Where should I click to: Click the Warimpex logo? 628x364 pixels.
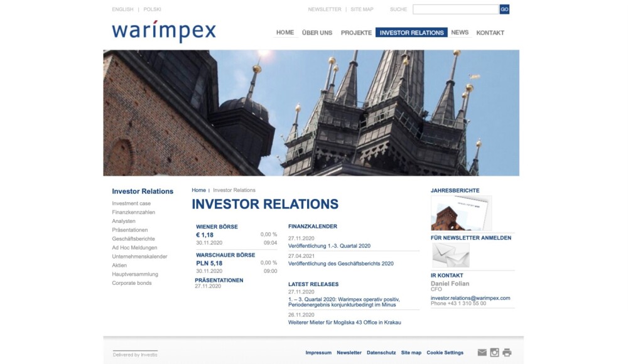coord(163,31)
